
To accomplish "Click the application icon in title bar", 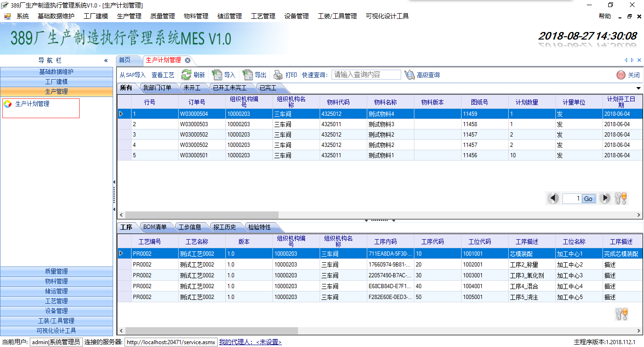I will coord(5,5).
